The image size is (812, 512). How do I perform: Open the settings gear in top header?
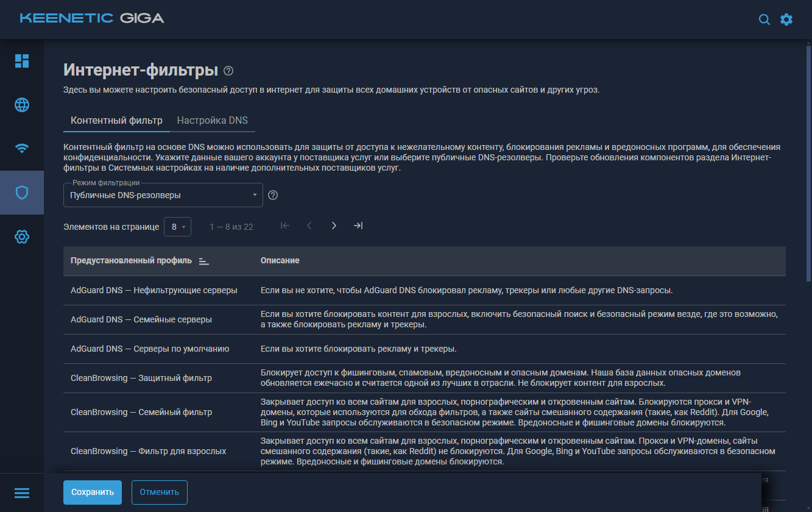pos(786,20)
